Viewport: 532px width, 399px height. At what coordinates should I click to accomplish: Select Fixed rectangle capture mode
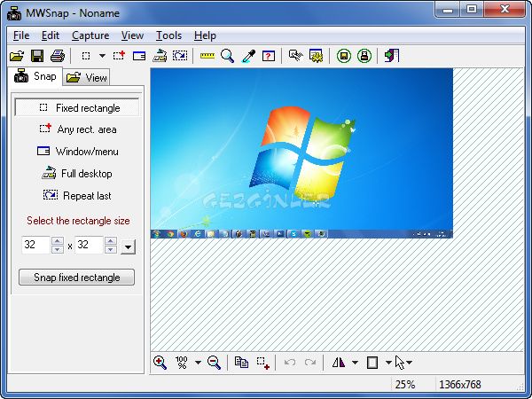(x=78, y=108)
